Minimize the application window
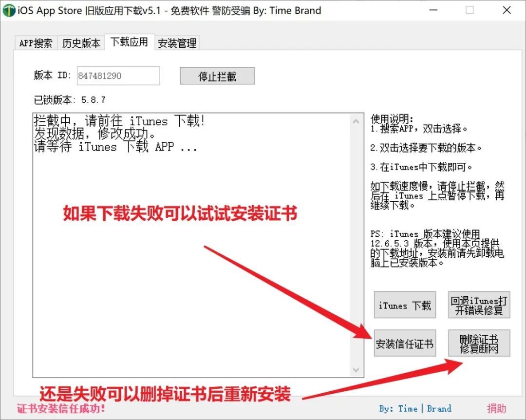 (433, 10)
